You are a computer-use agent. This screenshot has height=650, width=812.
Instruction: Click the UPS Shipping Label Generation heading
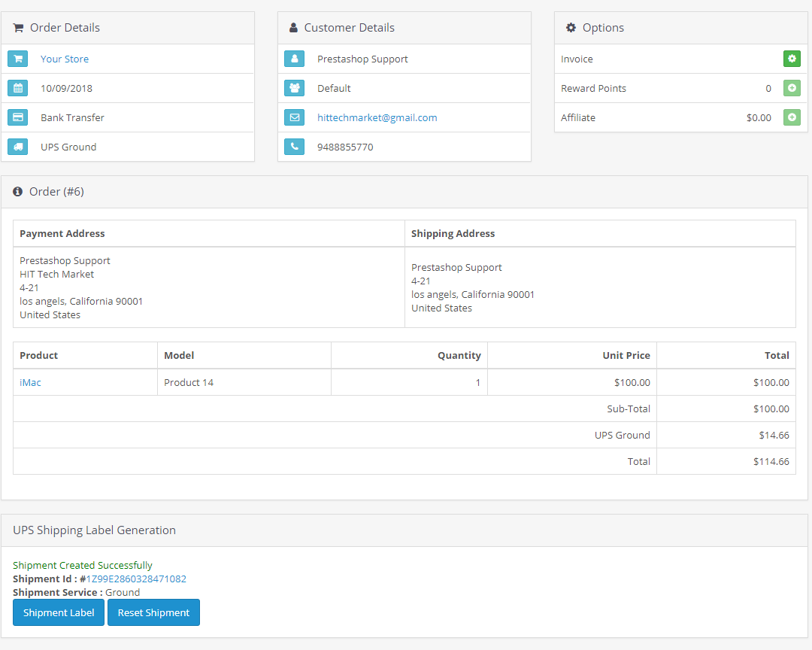coord(94,530)
